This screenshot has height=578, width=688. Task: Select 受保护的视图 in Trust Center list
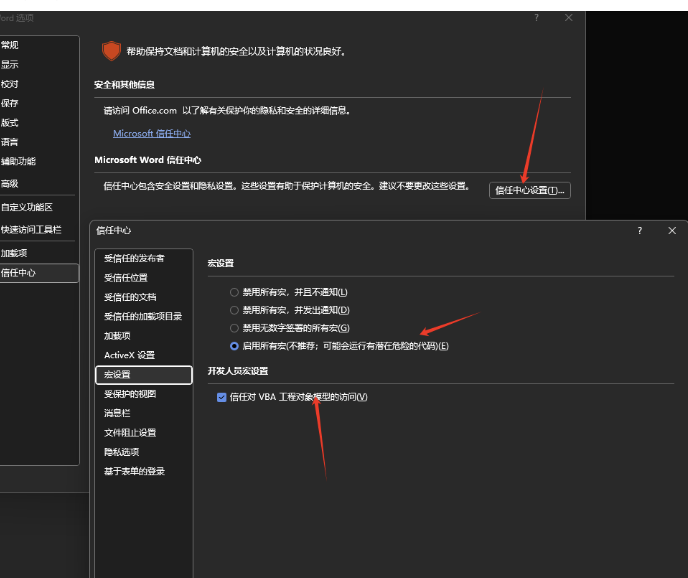130,394
